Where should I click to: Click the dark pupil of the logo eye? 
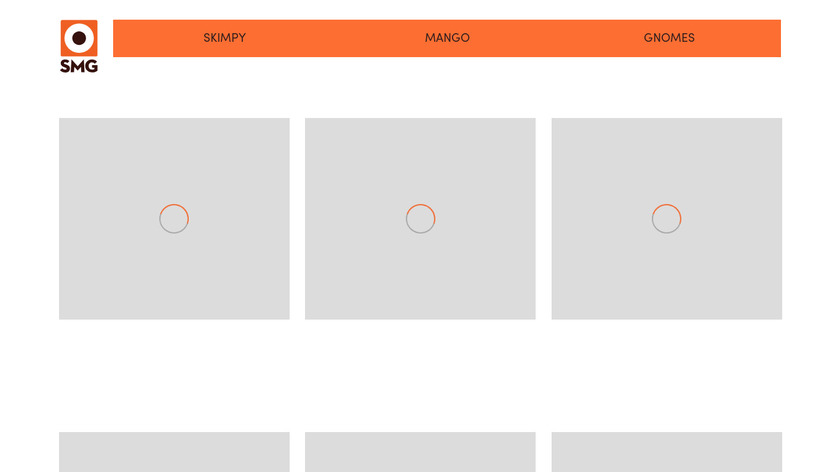pyautogui.click(x=79, y=38)
